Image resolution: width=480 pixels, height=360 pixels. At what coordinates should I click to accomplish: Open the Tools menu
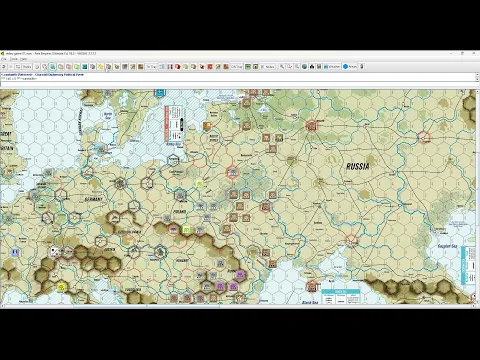click(x=13, y=59)
